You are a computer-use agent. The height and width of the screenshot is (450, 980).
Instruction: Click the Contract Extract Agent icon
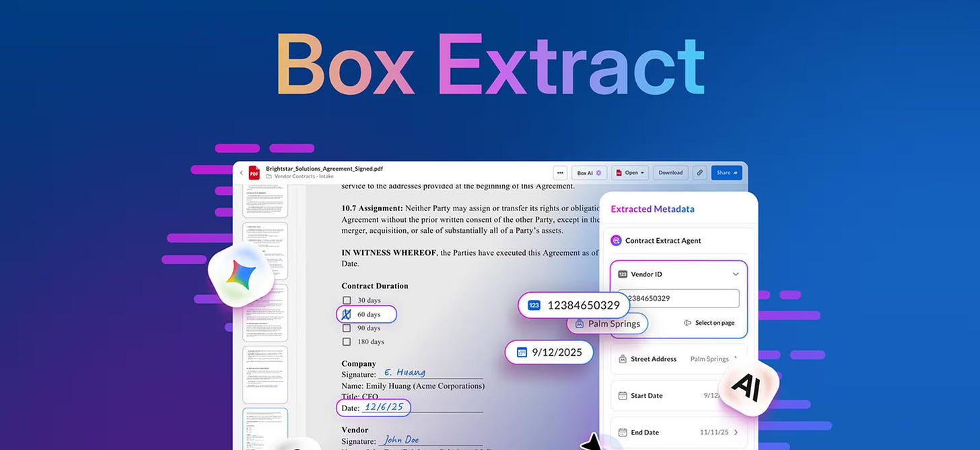(616, 240)
